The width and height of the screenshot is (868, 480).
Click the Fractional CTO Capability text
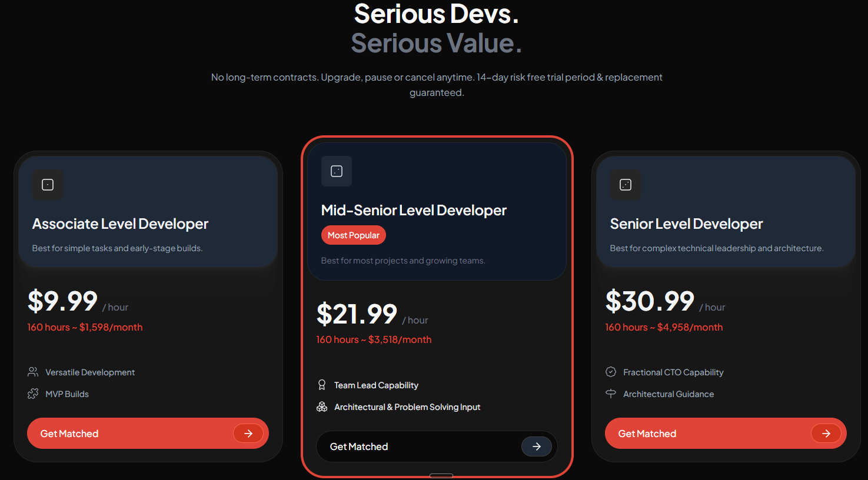point(673,372)
